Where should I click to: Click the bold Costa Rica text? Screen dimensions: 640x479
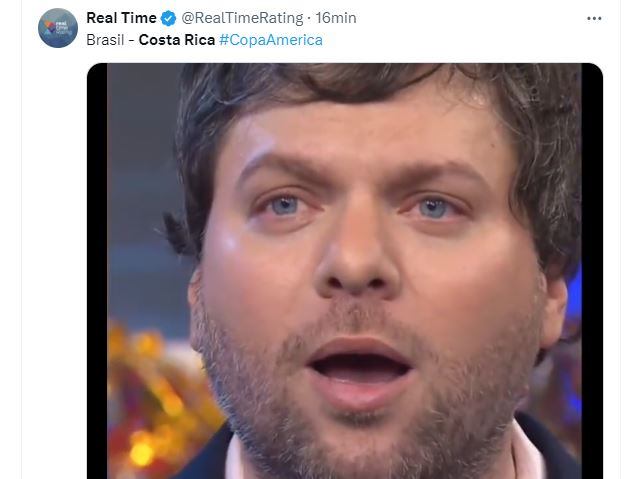click(x=177, y=40)
